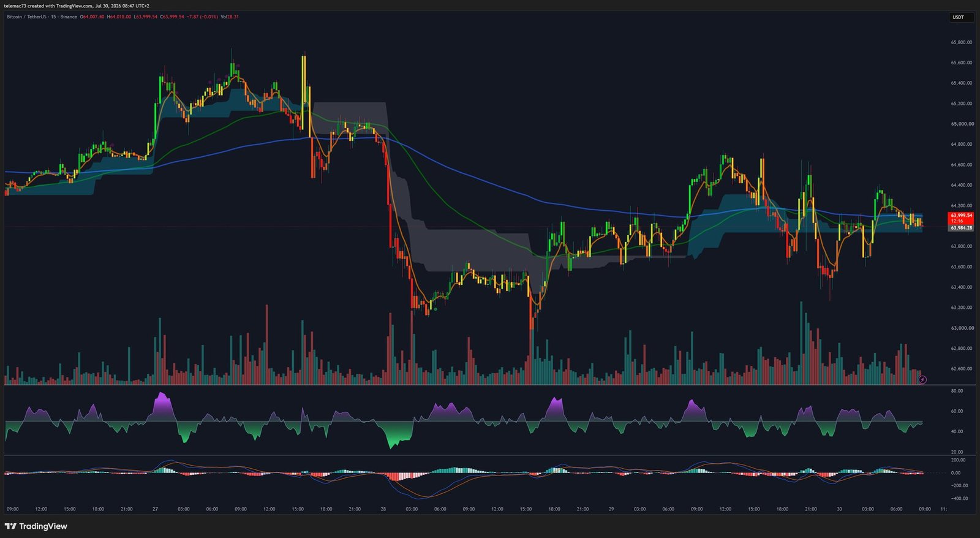Click the date label 29 on time axis
Viewport: 980px width, 538px height.
pyautogui.click(x=611, y=509)
